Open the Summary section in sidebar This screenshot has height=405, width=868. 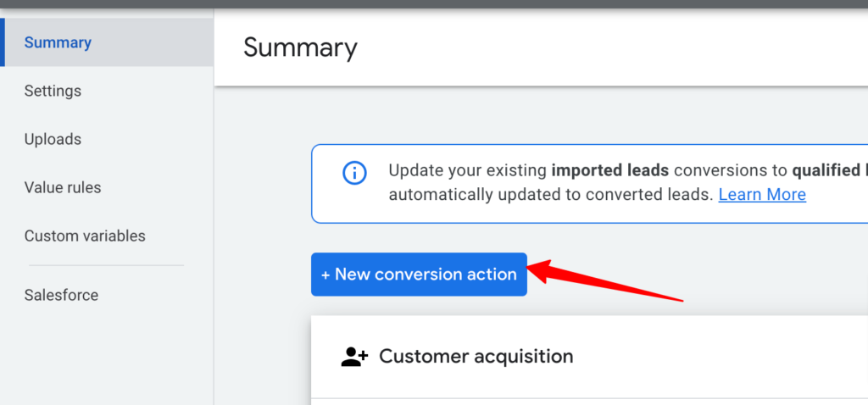click(x=58, y=42)
